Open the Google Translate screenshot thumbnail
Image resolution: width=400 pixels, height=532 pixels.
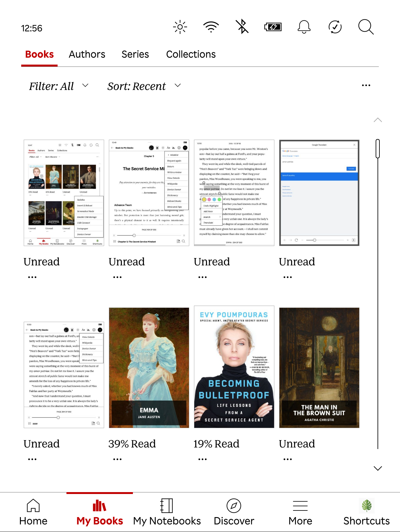coord(319,193)
